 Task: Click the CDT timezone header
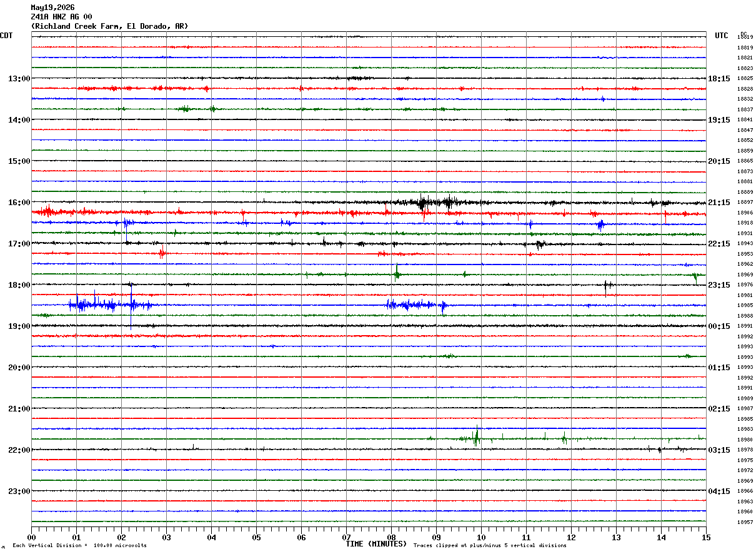tap(6, 36)
